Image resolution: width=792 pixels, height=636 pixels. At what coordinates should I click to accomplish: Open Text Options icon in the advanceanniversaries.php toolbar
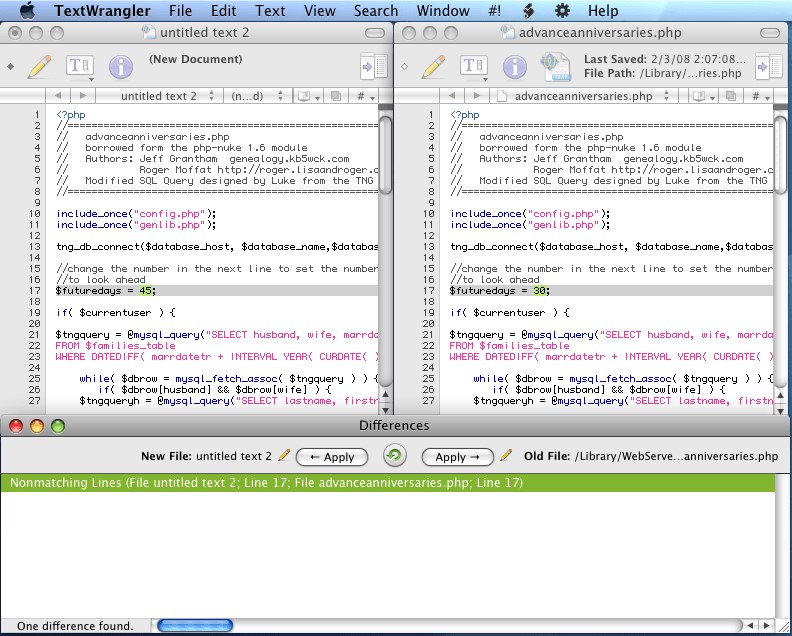[473, 67]
